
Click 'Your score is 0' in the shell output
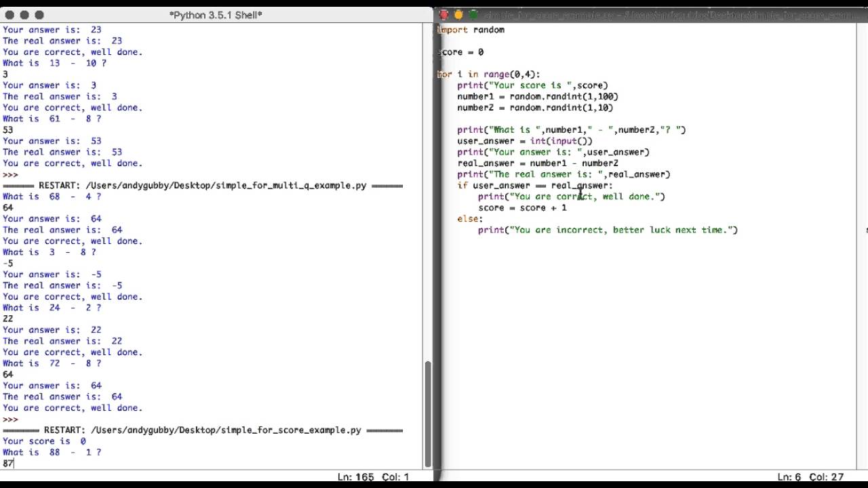(44, 441)
